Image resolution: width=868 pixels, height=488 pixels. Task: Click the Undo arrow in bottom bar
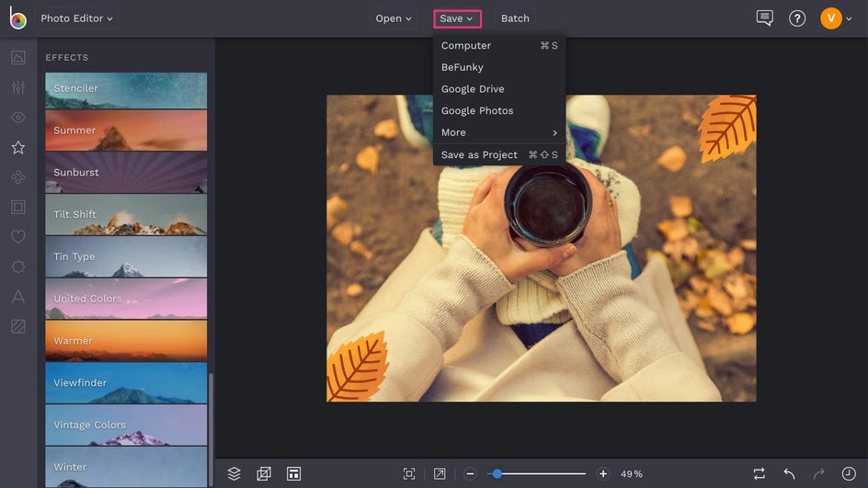point(789,473)
